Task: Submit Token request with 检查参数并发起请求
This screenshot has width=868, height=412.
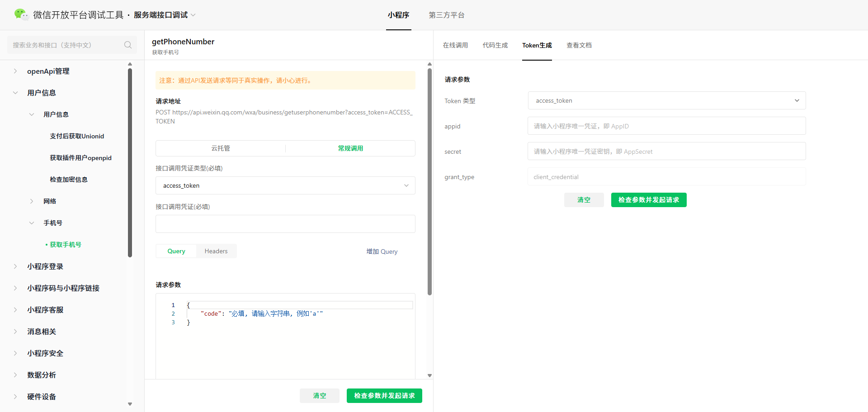Action: click(x=649, y=200)
